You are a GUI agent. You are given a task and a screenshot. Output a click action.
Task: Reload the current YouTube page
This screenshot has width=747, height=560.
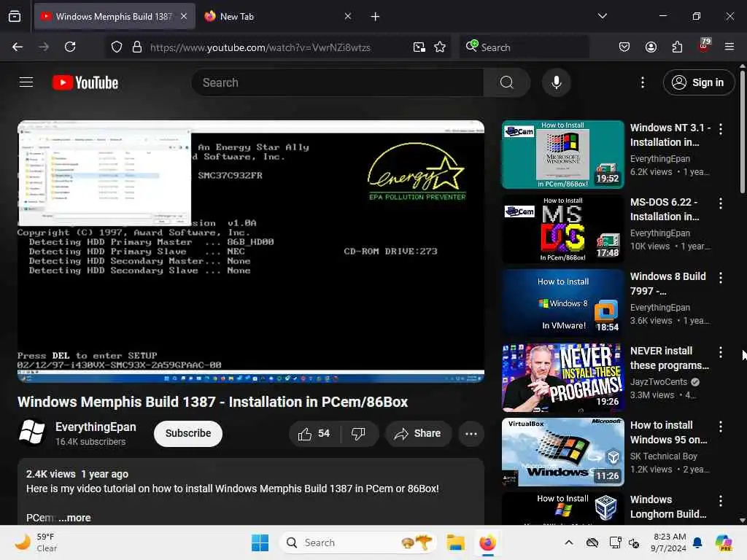point(70,47)
